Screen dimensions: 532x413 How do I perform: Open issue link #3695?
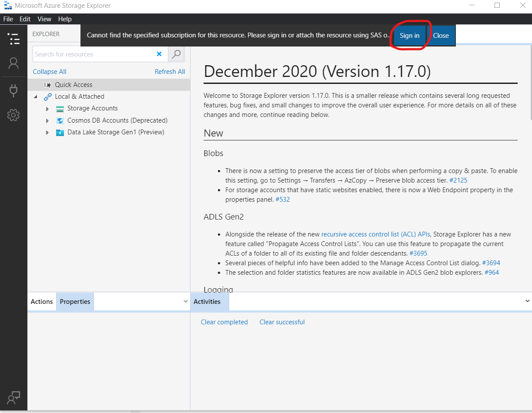point(418,253)
